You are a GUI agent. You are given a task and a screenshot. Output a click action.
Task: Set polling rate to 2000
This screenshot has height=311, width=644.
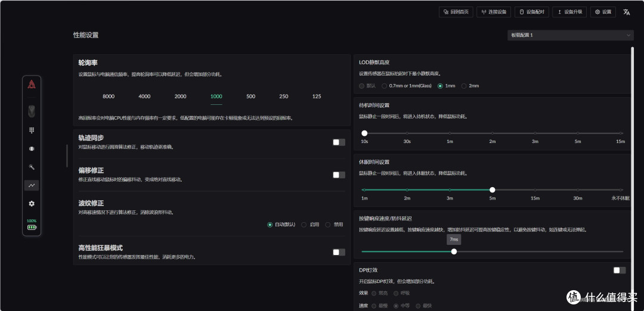(x=180, y=97)
